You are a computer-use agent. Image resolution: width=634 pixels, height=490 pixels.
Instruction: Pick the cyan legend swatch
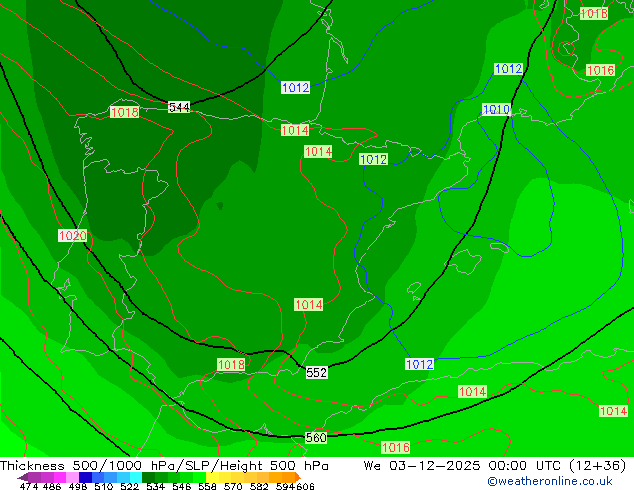[x=136, y=477]
